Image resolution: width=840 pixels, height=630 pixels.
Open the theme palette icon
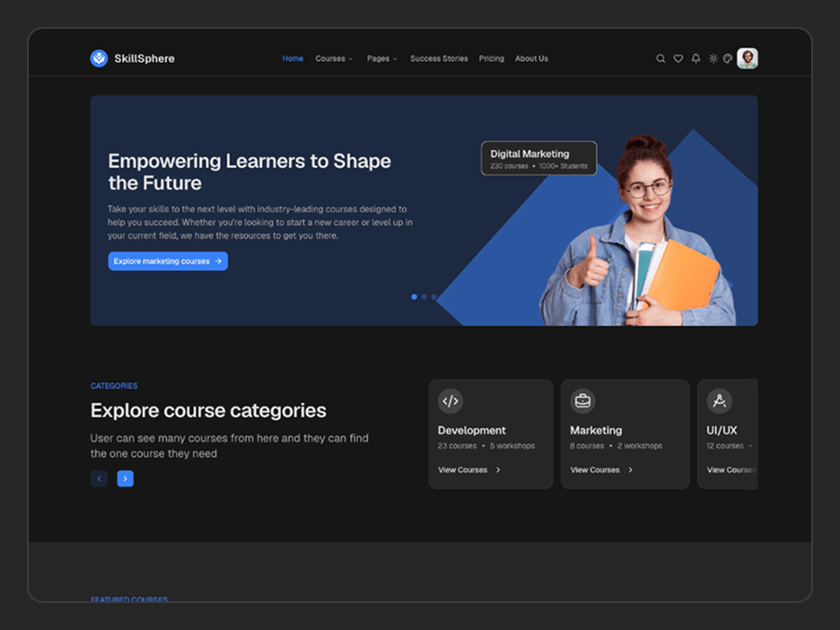pyautogui.click(x=728, y=58)
